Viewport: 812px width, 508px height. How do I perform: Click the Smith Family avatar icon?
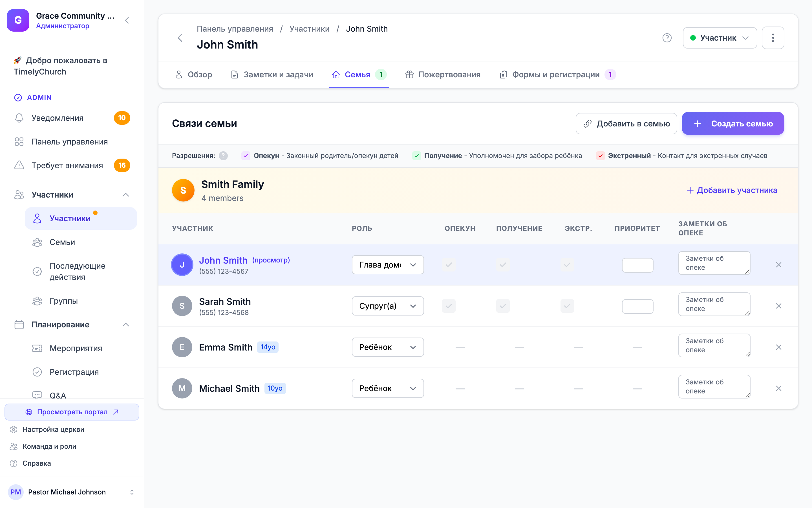pos(183,190)
